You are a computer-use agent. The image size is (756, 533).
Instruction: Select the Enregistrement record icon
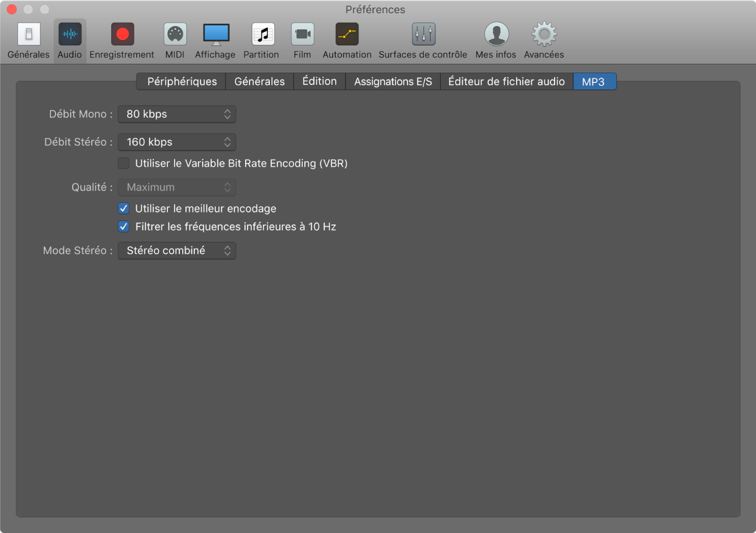[122, 35]
